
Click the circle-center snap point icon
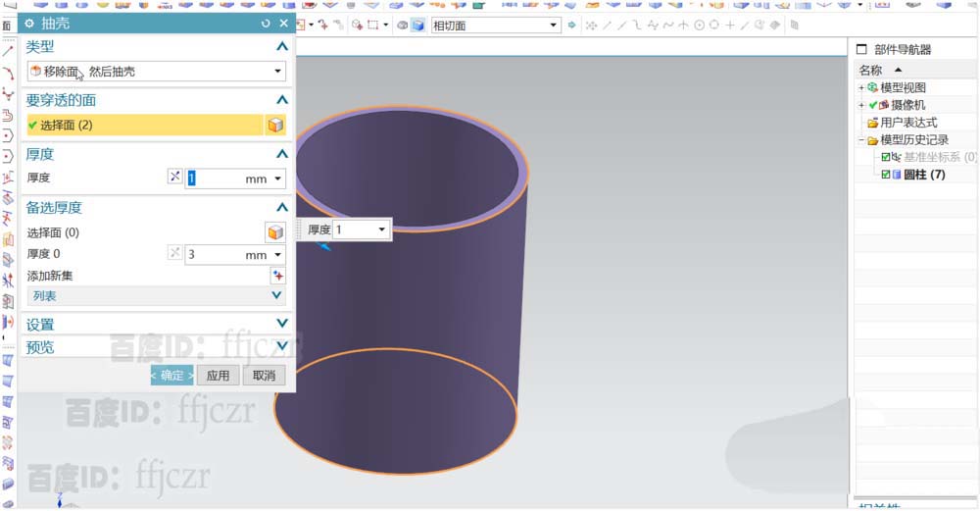(x=700, y=26)
